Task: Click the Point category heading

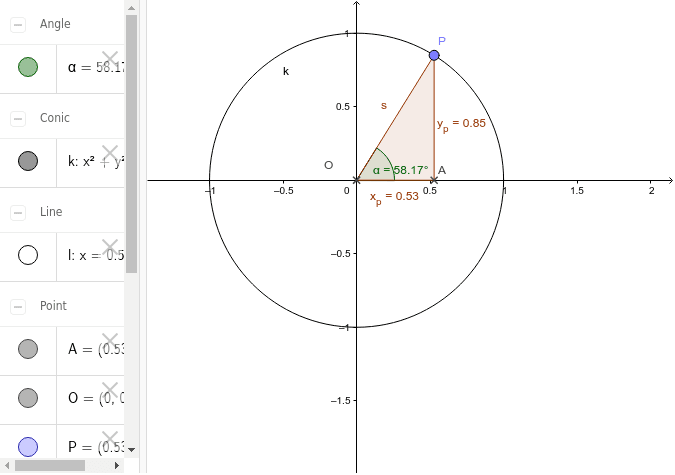Action: (53, 306)
